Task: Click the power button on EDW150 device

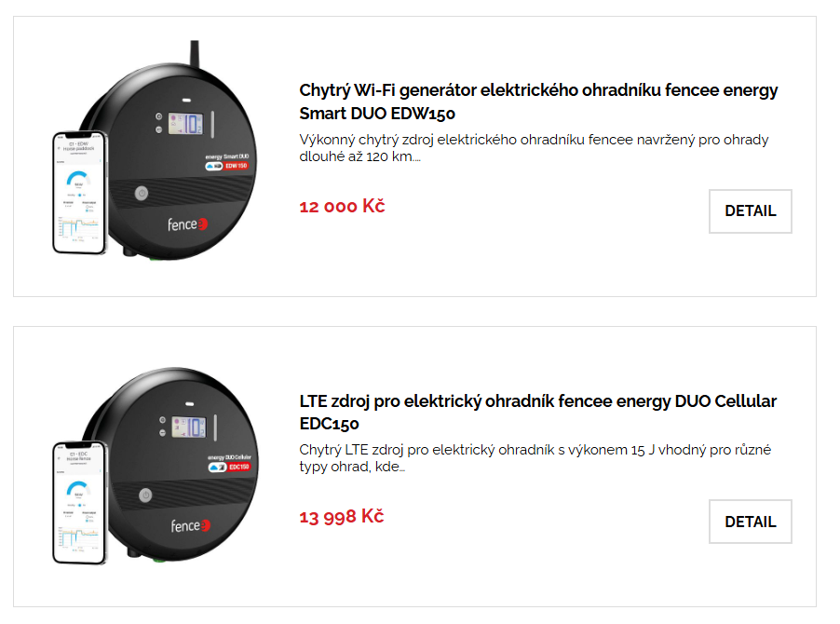Action: (x=141, y=194)
